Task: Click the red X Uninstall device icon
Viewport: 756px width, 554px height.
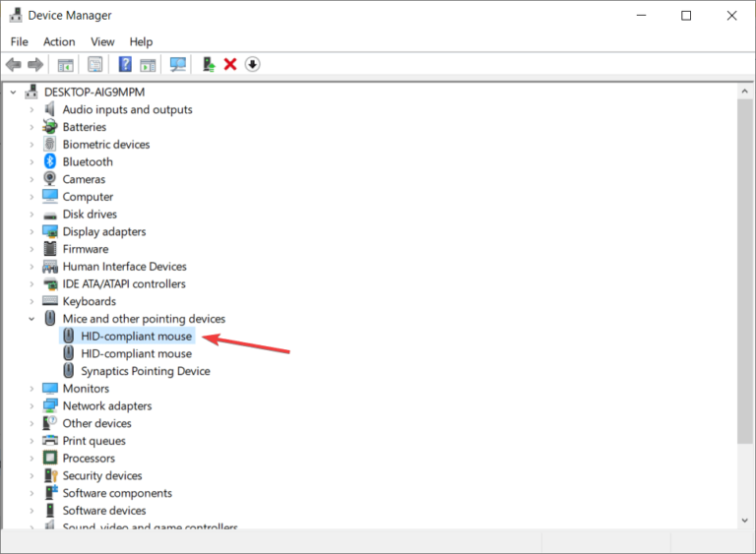Action: (230, 64)
